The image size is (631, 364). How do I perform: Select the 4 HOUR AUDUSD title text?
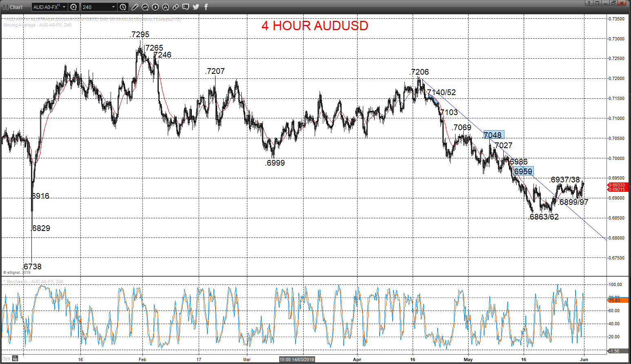(x=315, y=26)
